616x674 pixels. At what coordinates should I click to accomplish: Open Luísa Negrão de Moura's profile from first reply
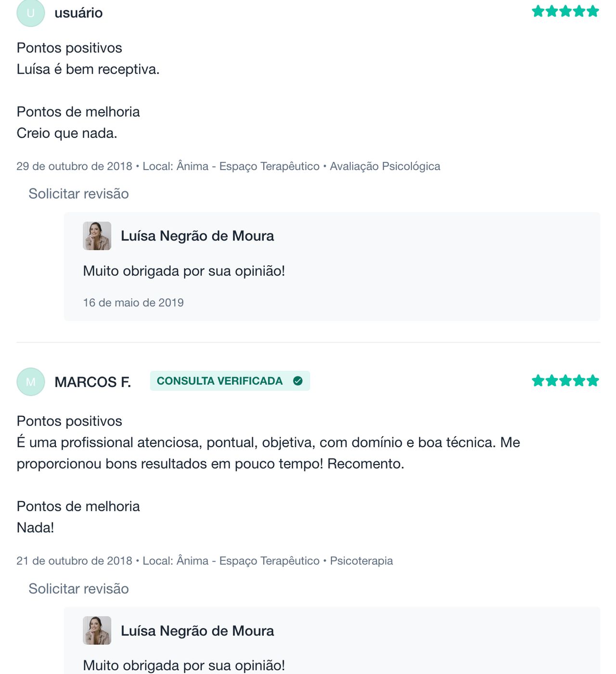tap(197, 236)
